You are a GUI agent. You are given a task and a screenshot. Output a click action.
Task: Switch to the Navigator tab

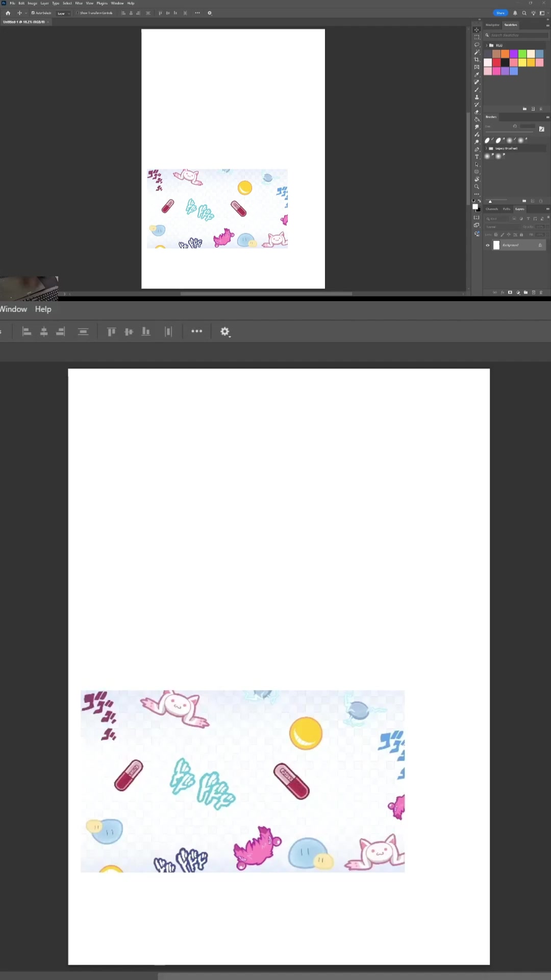(492, 25)
